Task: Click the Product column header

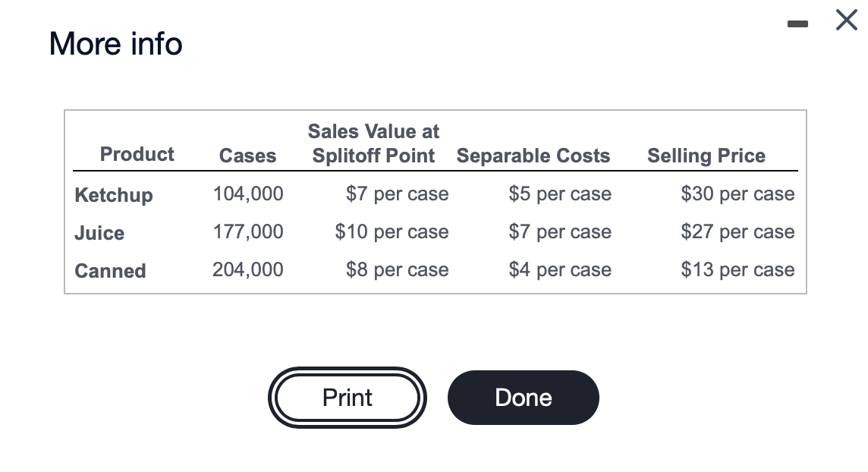Action: [x=137, y=155]
